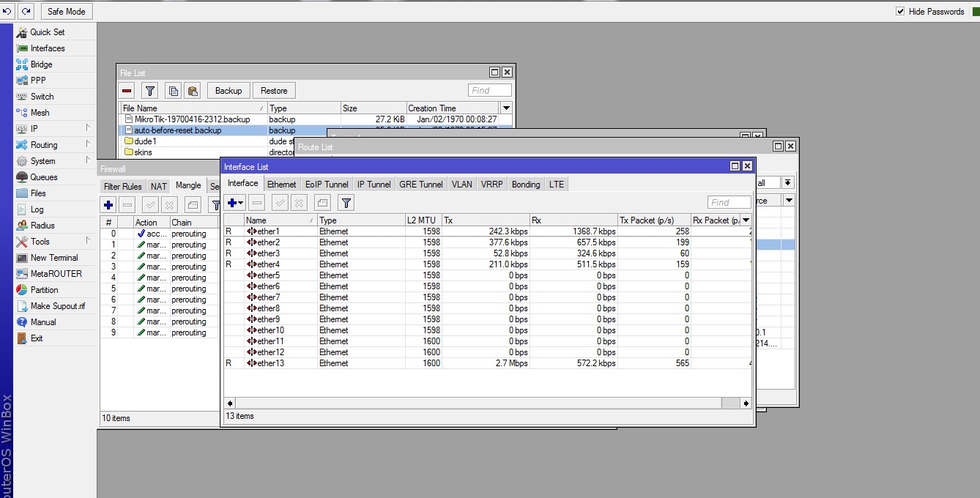
Task: Click the undo arrow icon at top left
Action: [7, 11]
